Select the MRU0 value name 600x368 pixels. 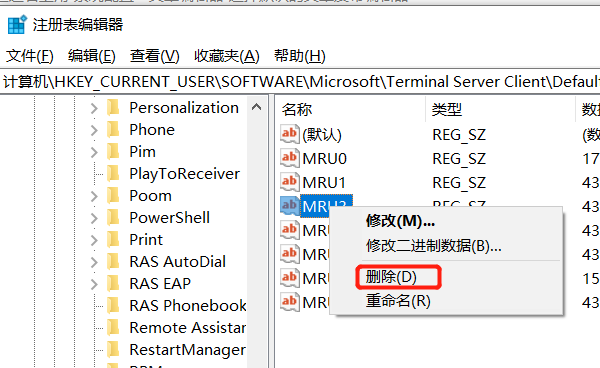[x=324, y=159]
